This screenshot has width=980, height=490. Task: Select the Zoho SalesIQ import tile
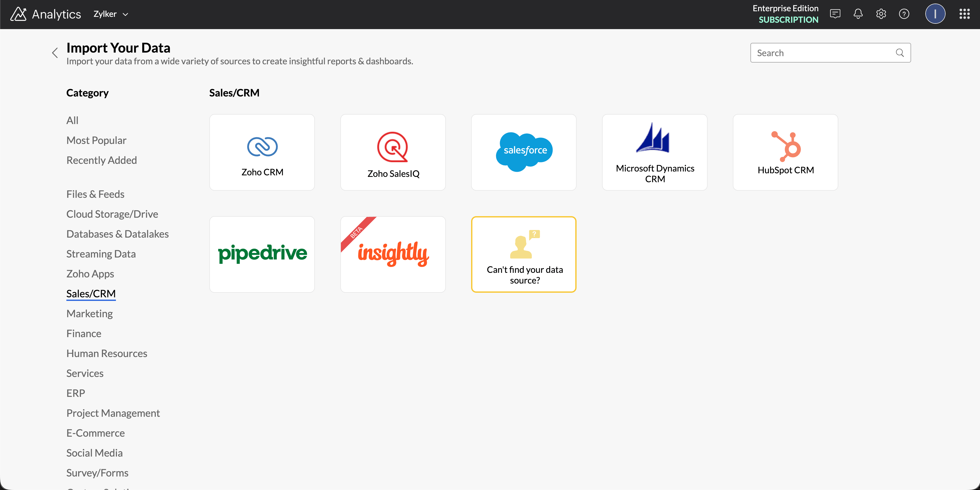[x=393, y=152]
